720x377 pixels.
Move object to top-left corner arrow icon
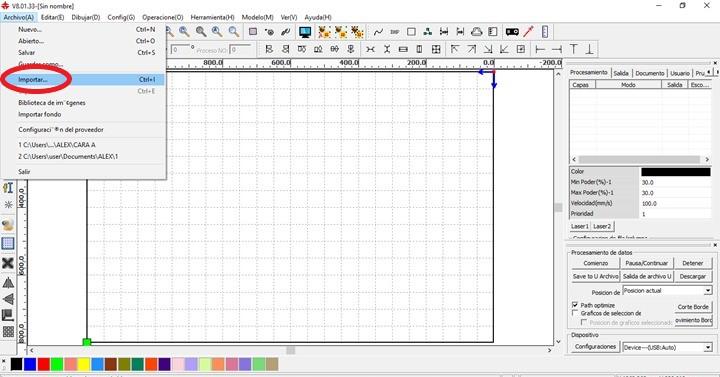[x=455, y=49]
